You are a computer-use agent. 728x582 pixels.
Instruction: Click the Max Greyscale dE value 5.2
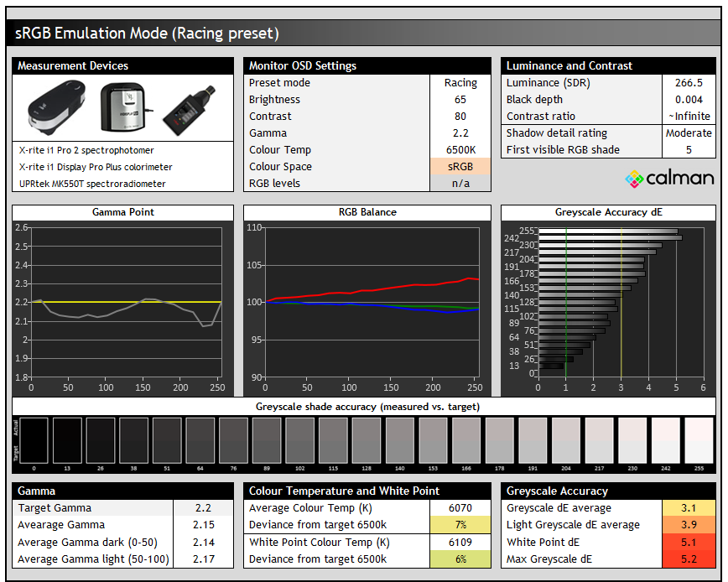pyautogui.click(x=688, y=559)
